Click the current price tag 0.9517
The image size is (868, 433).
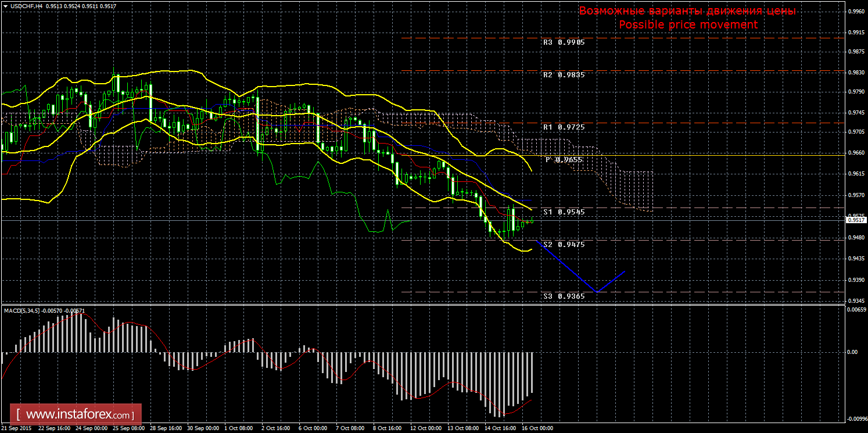(855, 220)
